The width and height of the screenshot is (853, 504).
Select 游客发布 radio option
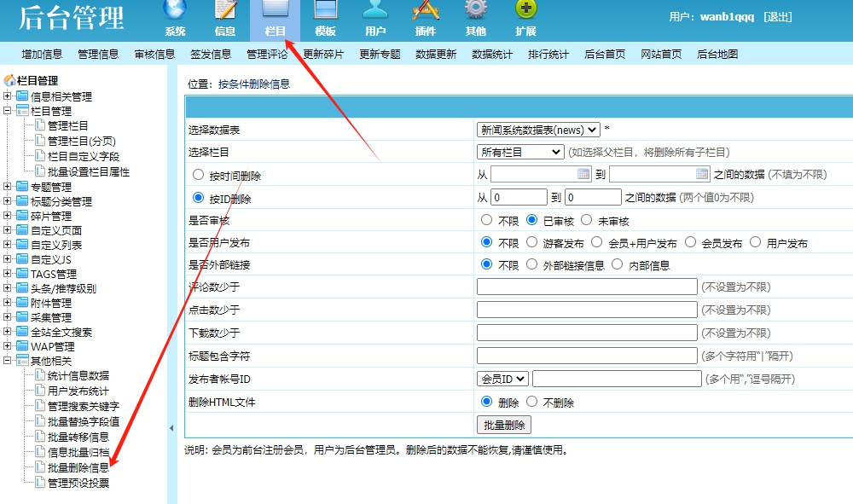click(532, 242)
